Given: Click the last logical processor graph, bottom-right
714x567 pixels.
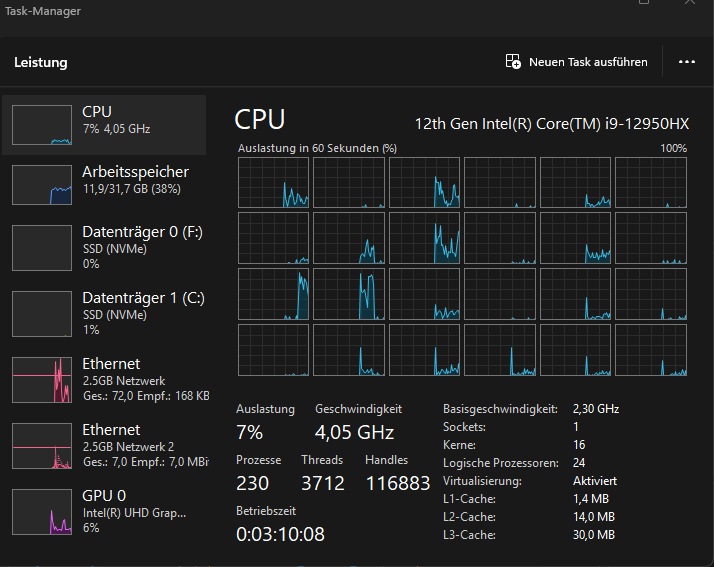Looking at the screenshot, I should [650, 349].
